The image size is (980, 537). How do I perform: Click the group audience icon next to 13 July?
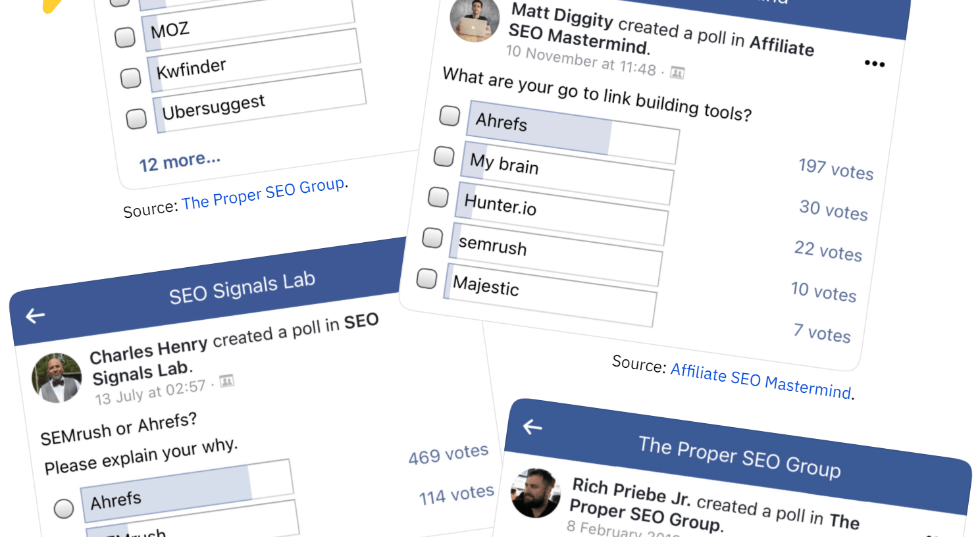pos(227,380)
